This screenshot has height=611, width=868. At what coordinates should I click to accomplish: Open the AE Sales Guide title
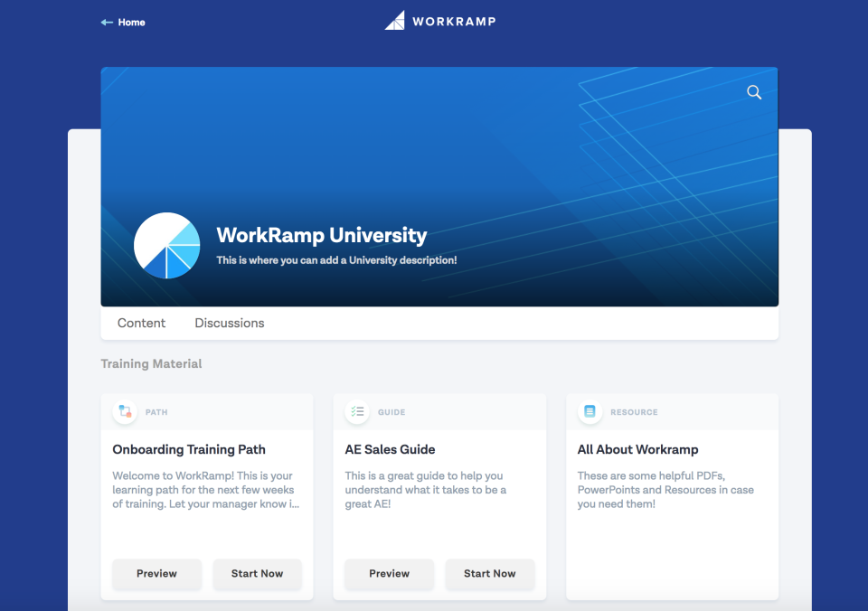point(391,449)
